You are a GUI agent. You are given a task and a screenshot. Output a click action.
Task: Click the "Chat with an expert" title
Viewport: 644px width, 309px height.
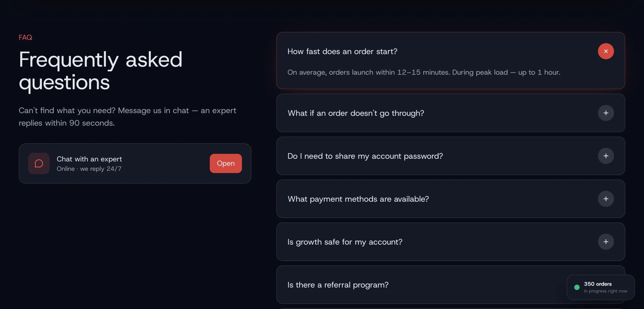coord(89,159)
